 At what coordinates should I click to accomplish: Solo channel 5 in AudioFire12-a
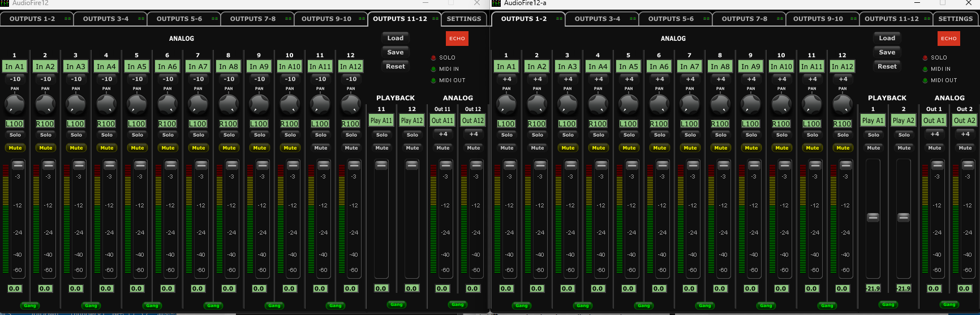pyautogui.click(x=629, y=135)
